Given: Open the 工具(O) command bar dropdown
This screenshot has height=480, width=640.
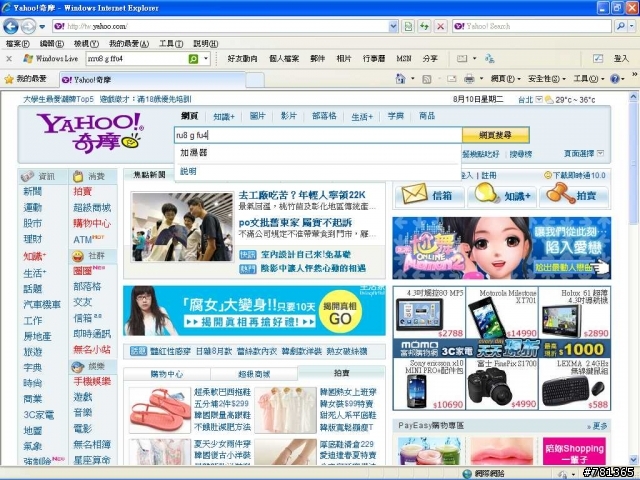Looking at the screenshot, I should 589,79.
